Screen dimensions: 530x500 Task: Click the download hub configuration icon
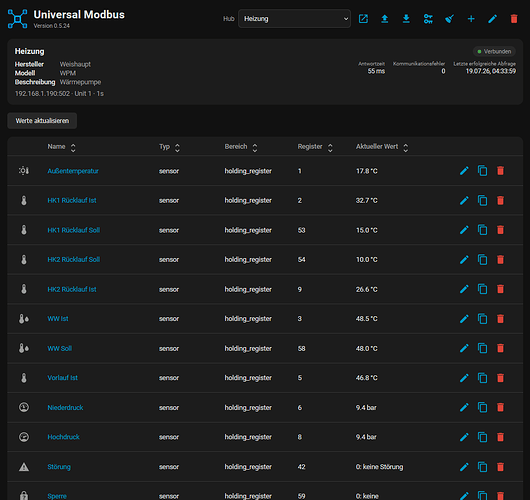(406, 19)
